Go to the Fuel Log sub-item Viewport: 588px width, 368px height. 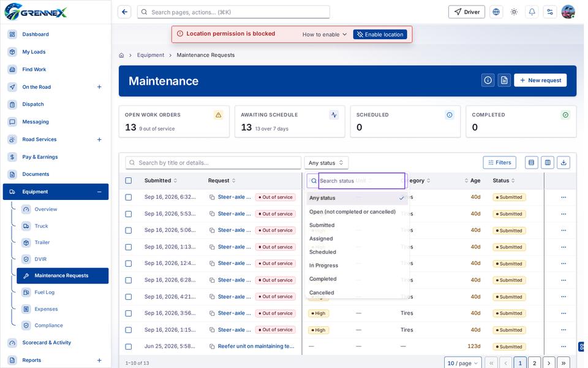[x=62, y=292]
